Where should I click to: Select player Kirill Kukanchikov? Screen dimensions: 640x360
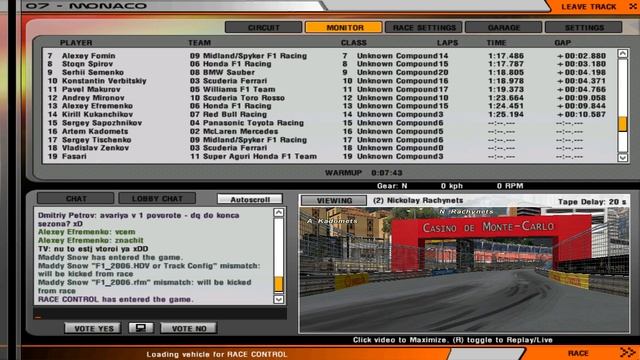click(97, 115)
